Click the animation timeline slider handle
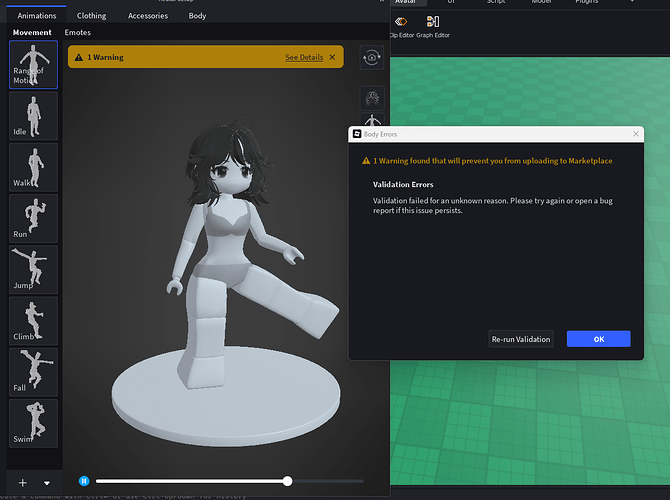The width and height of the screenshot is (670, 500). tap(288, 481)
